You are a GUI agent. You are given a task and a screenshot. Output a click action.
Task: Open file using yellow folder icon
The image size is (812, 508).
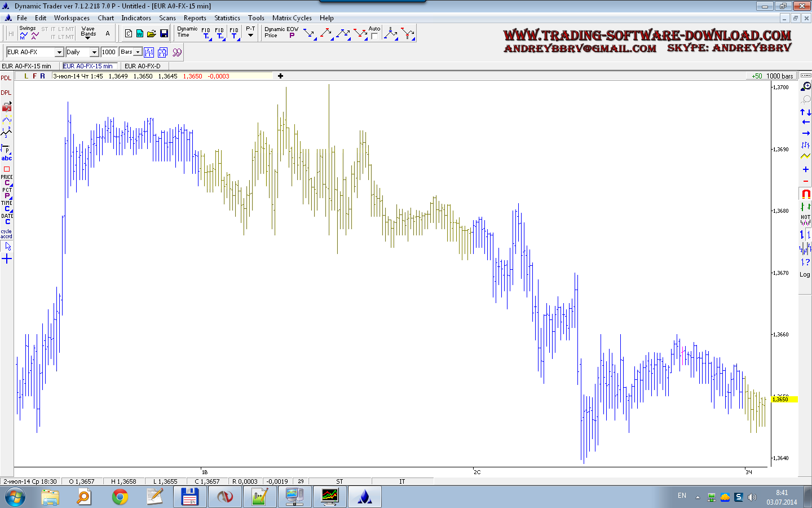152,34
